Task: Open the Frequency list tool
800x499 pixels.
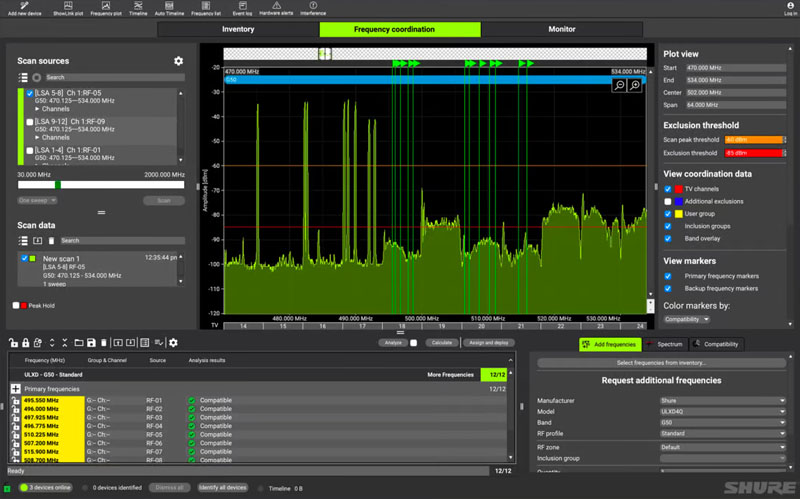Action: [207, 8]
